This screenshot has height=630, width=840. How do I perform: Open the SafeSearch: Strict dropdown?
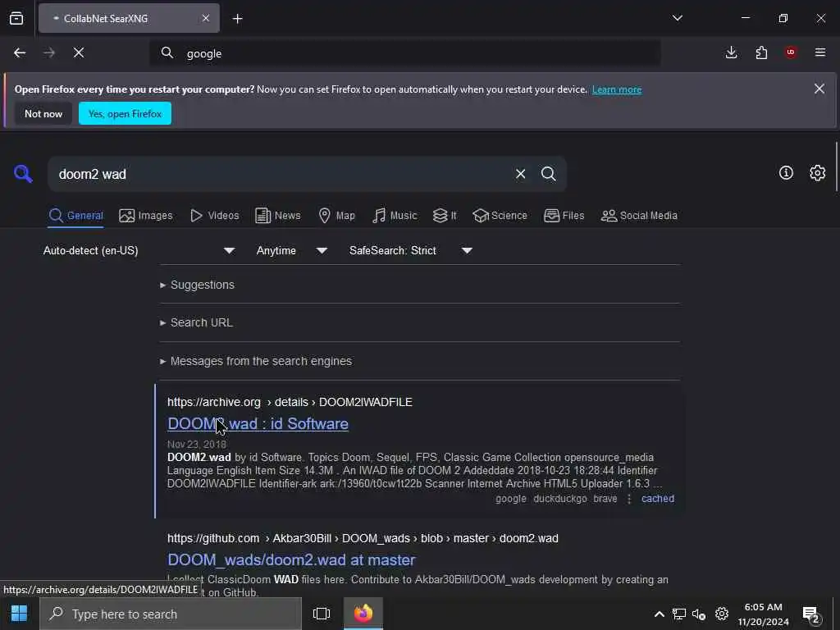click(411, 251)
